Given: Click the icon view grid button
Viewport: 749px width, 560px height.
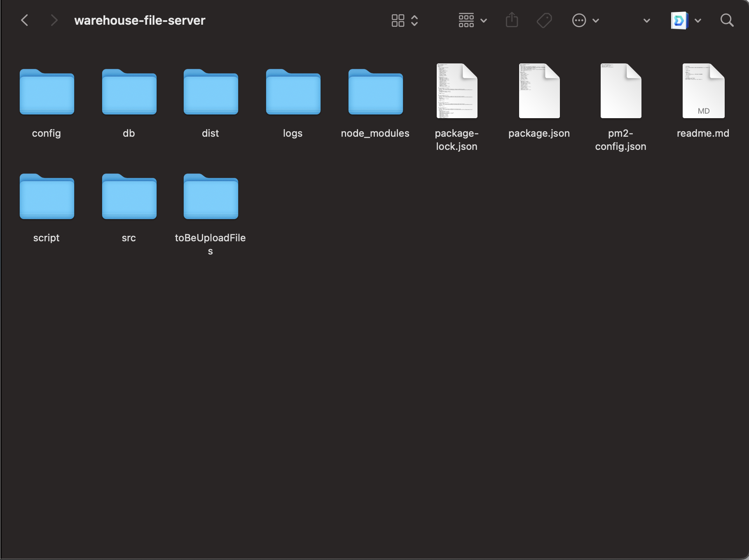Looking at the screenshot, I should point(398,21).
